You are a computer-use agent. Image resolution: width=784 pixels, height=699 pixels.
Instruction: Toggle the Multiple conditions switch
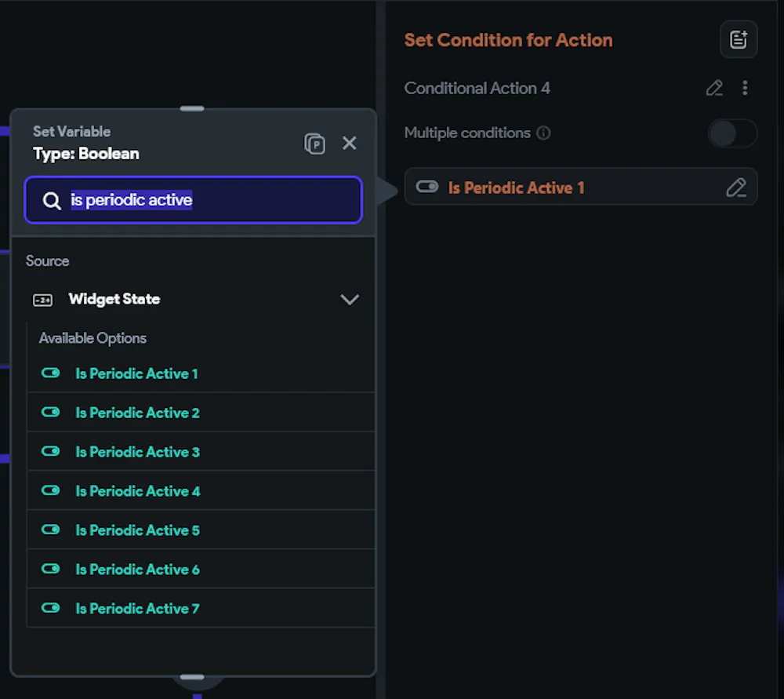[732, 133]
